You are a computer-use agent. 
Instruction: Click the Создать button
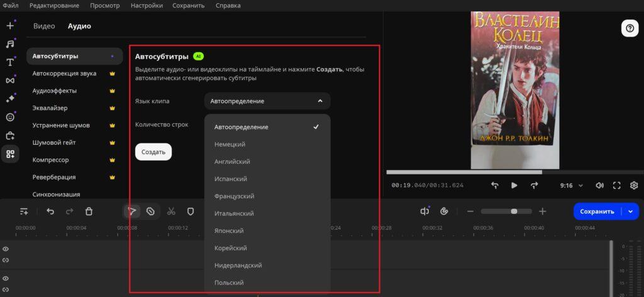point(153,152)
